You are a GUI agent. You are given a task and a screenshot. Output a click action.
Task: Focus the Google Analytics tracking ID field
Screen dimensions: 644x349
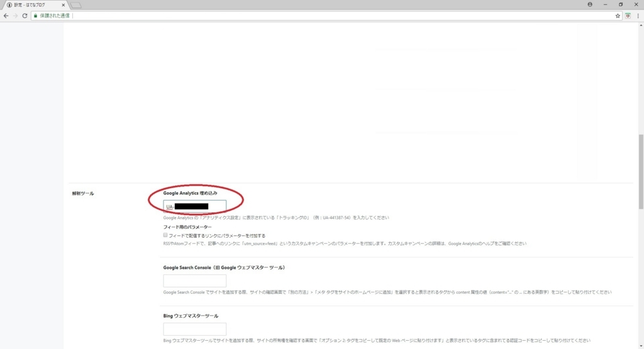195,206
